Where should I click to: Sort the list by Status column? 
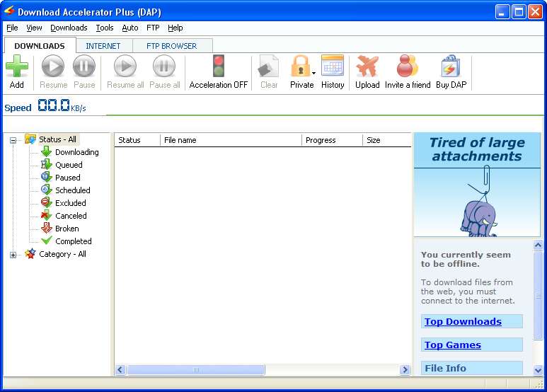click(x=137, y=140)
